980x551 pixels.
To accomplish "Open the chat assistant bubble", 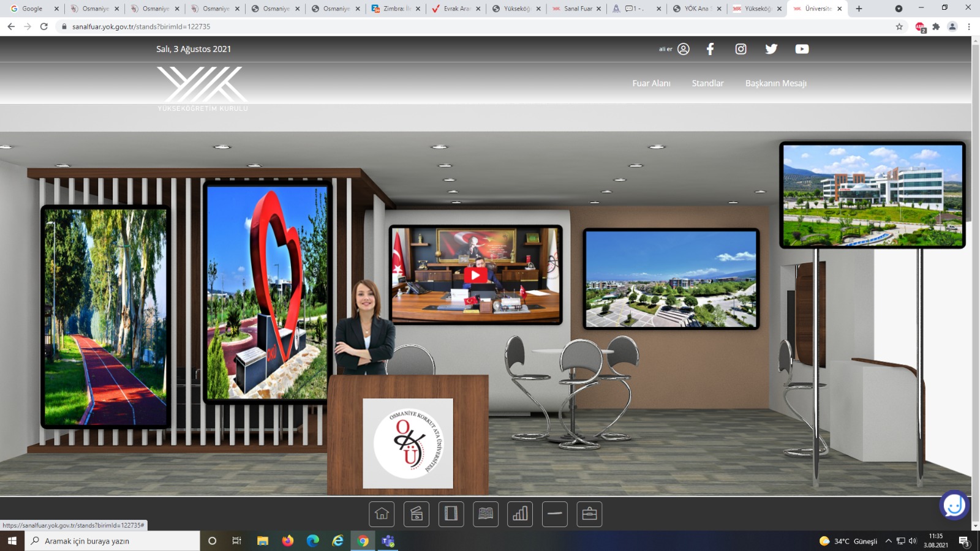I will pos(954,505).
